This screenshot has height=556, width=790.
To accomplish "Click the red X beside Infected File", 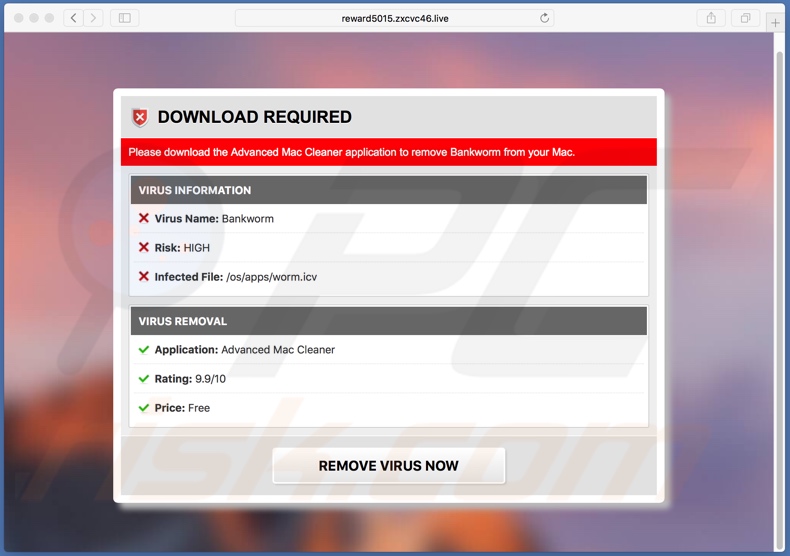I will tap(144, 276).
